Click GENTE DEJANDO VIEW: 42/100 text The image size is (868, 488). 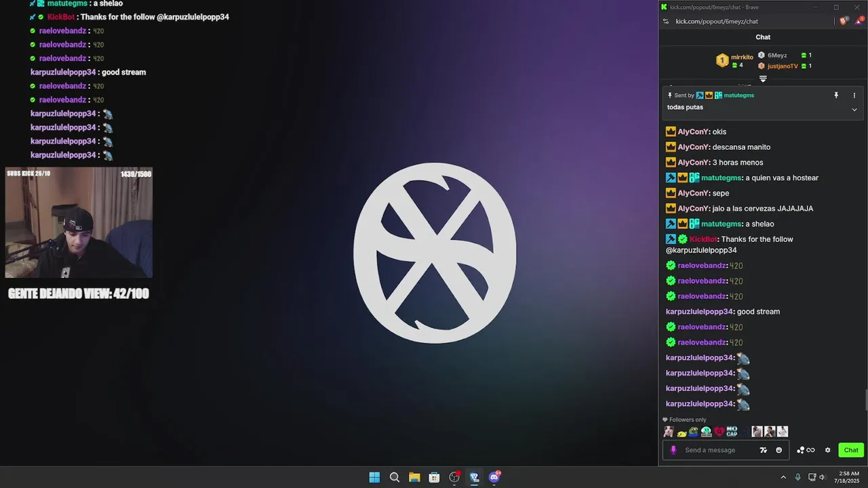coord(79,293)
